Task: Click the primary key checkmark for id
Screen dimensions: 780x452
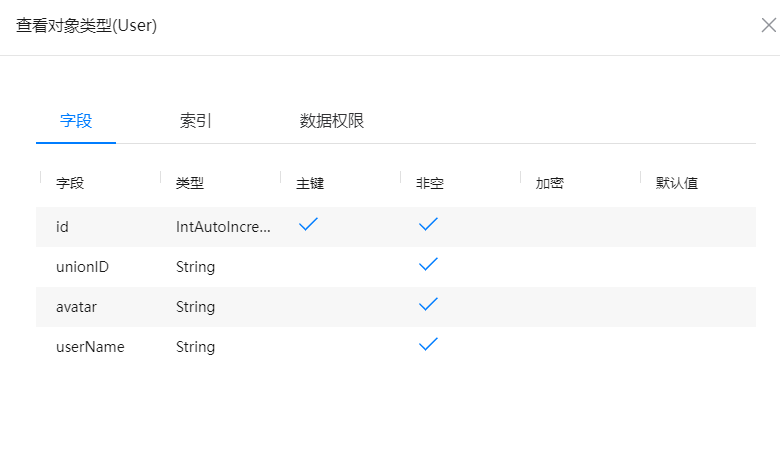Action: 309,225
